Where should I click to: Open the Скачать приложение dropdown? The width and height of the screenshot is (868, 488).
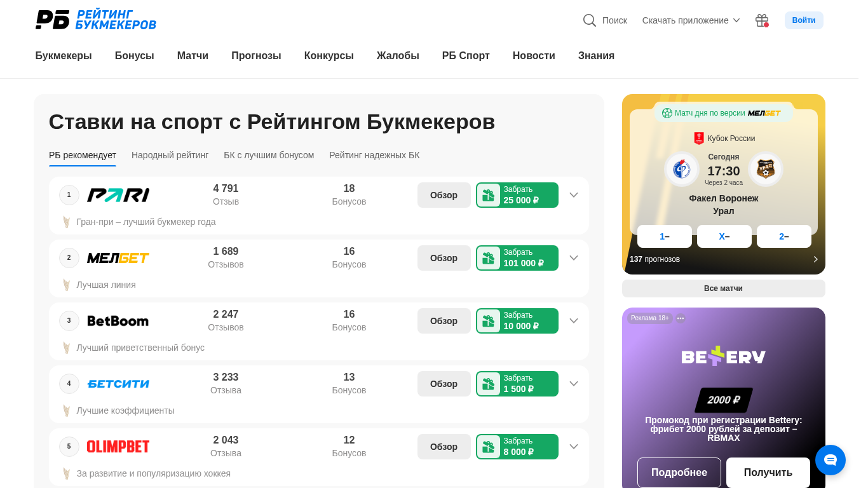[691, 20]
